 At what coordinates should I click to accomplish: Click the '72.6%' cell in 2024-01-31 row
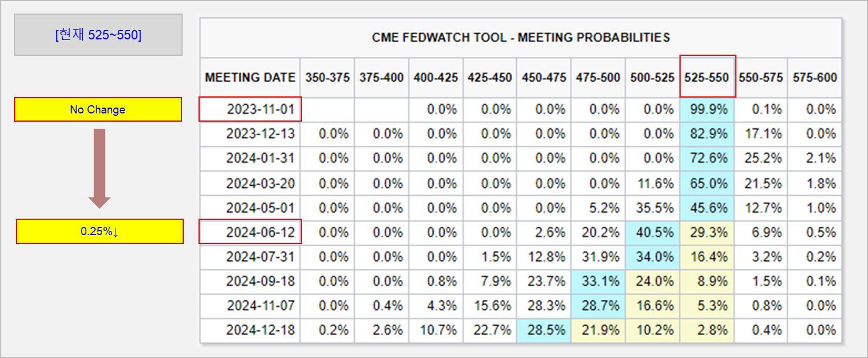(707, 159)
